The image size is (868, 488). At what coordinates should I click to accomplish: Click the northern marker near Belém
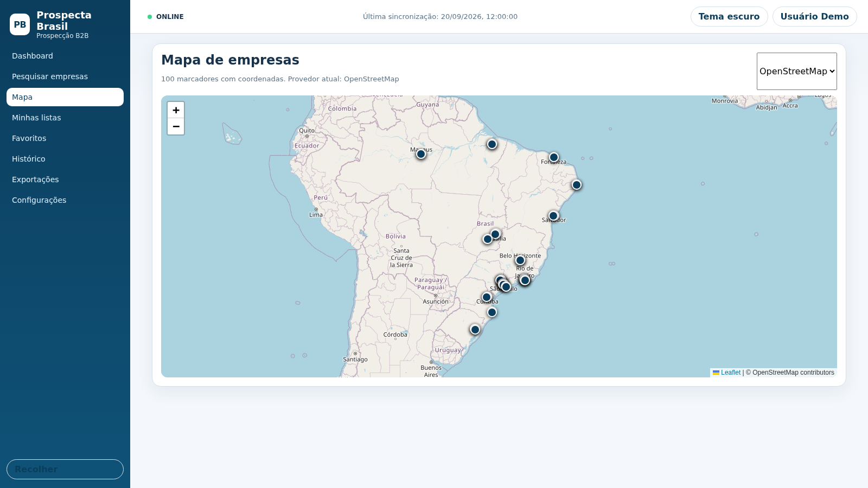(x=492, y=144)
